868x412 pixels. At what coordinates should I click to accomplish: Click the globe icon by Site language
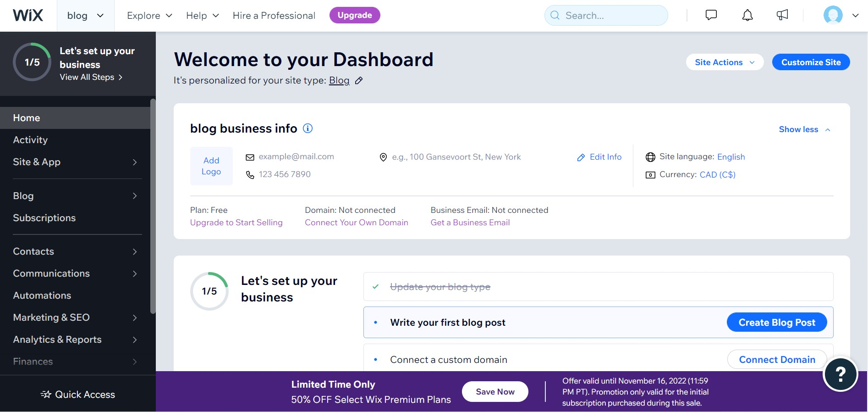coord(650,157)
